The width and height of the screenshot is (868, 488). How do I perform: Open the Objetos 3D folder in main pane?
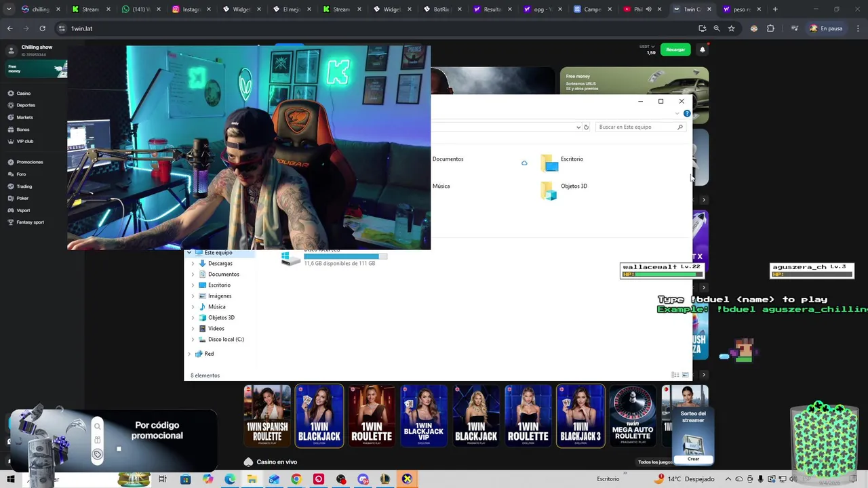coord(564,190)
